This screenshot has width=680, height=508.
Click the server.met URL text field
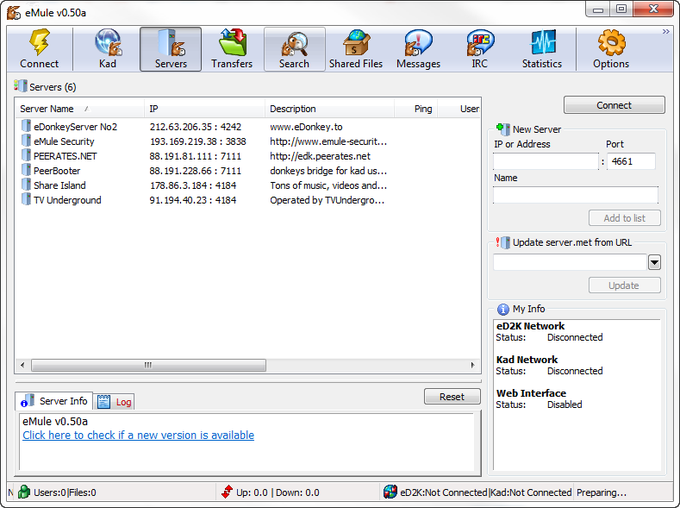570,262
